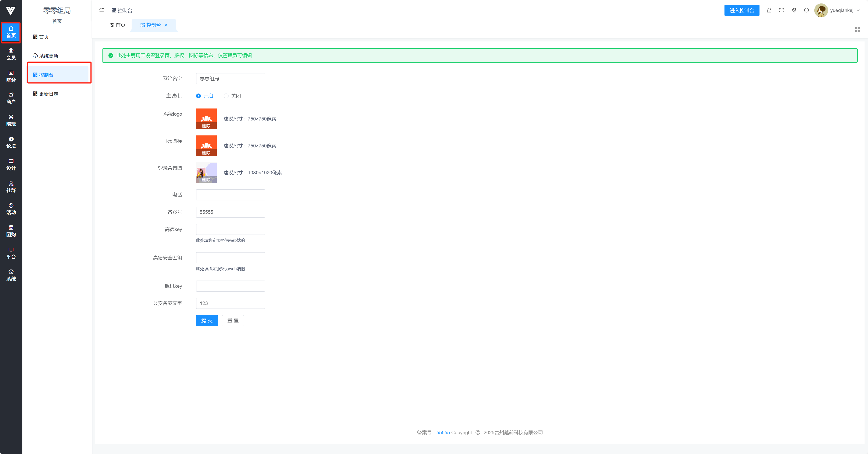Open 系统更新 in the side menu
This screenshot has width=868, height=454.
click(x=49, y=56)
